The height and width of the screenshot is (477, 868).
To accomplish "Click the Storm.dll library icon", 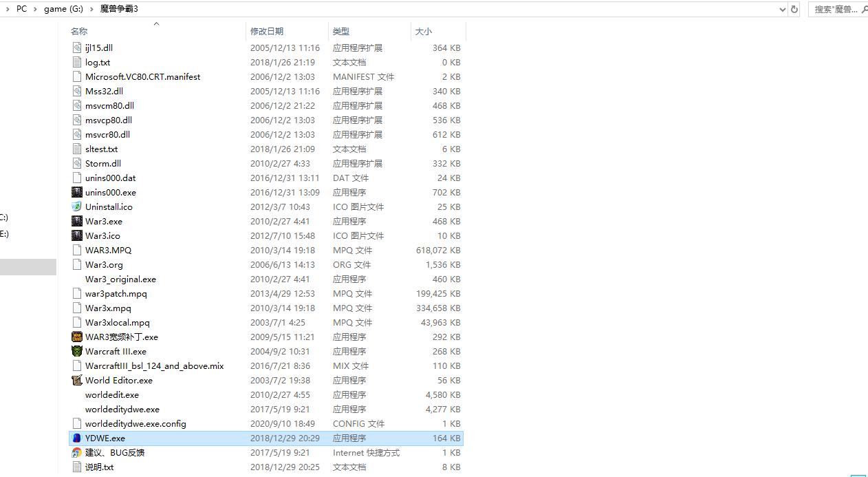I will tap(76, 163).
